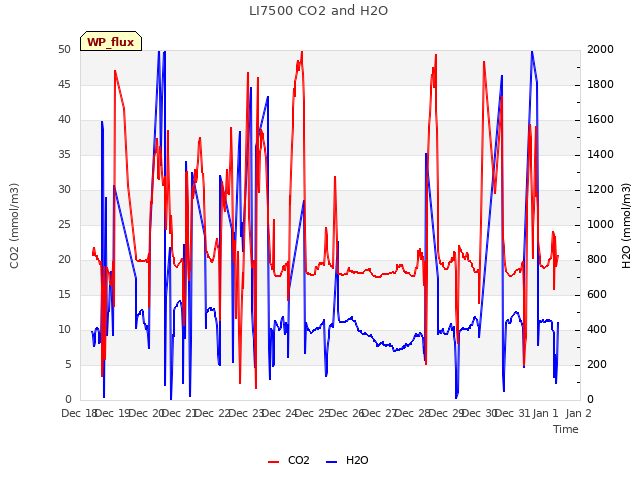Screen dimensions: 640x480
Task: Click the 50 left axis tick label
Action: click(x=64, y=49)
